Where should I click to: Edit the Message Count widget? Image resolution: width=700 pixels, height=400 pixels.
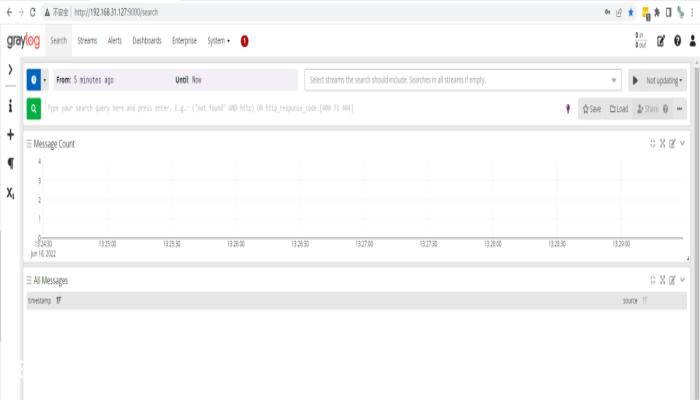coord(672,143)
